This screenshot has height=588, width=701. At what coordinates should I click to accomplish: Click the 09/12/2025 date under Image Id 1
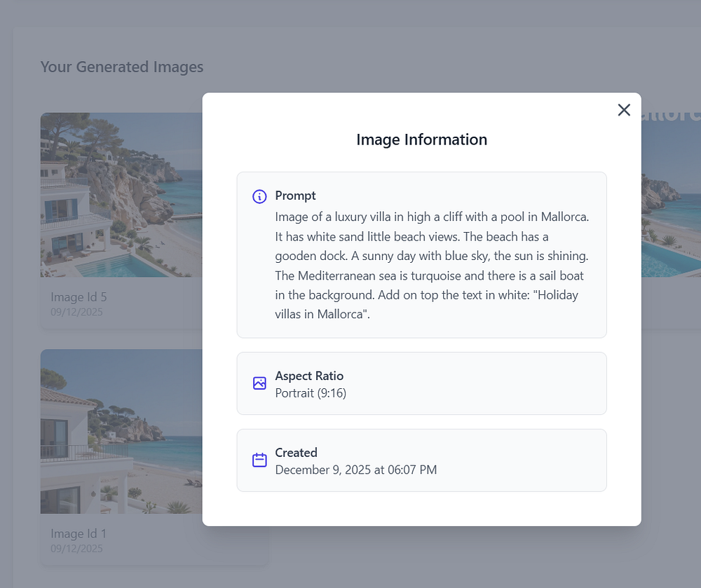(x=76, y=548)
